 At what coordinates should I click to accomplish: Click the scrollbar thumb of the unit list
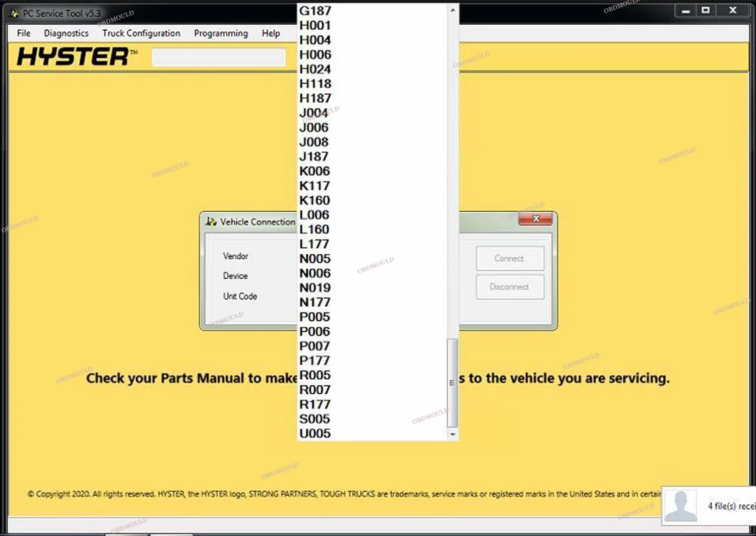point(453,383)
